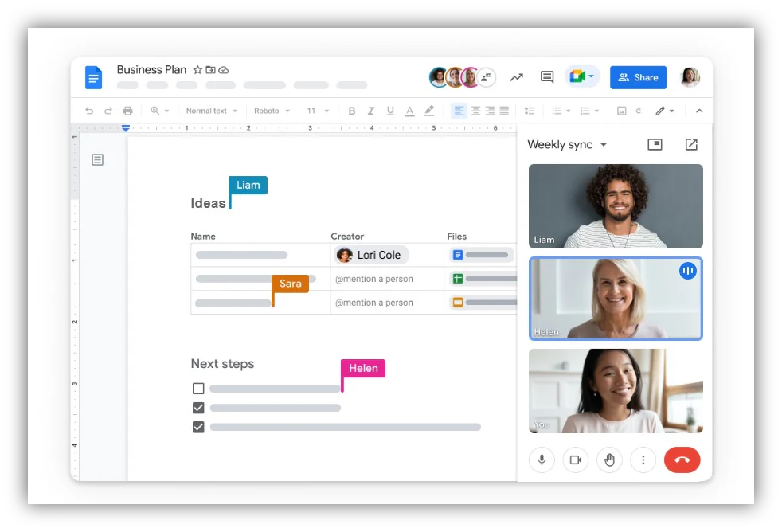Click second @mention a person cell
782x532 pixels.
pos(374,303)
